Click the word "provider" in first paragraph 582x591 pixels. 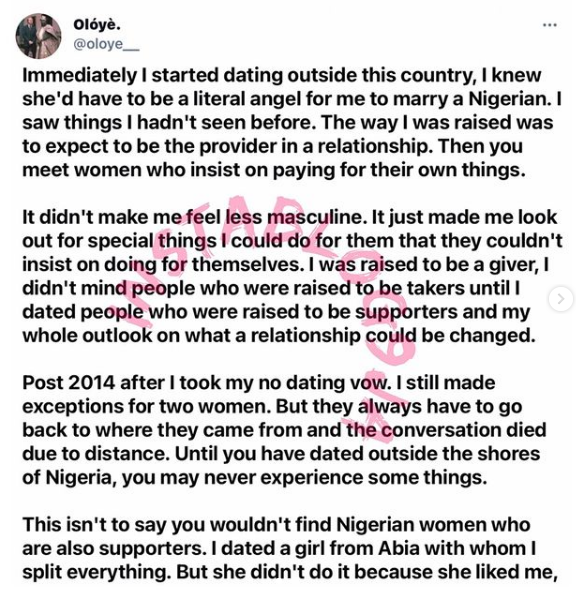click(245, 147)
